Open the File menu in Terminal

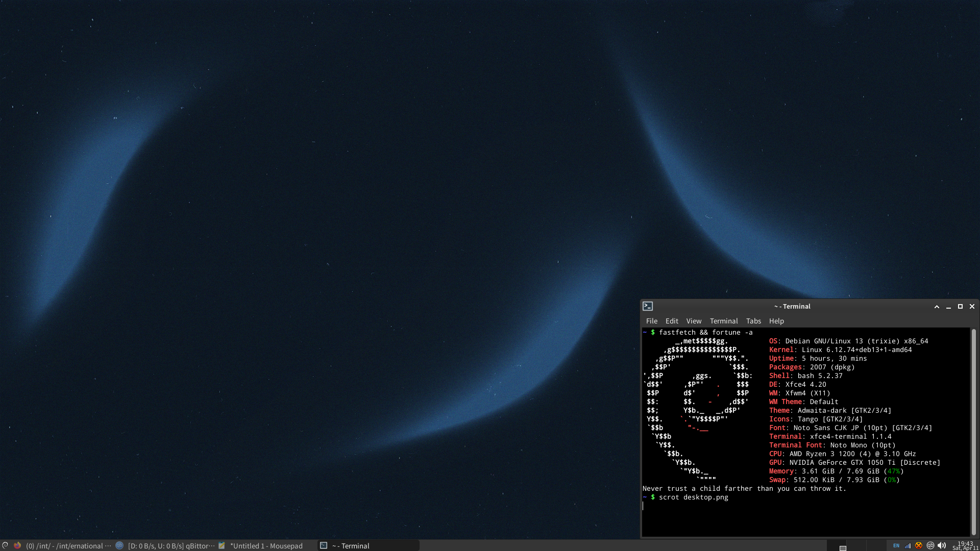(651, 321)
